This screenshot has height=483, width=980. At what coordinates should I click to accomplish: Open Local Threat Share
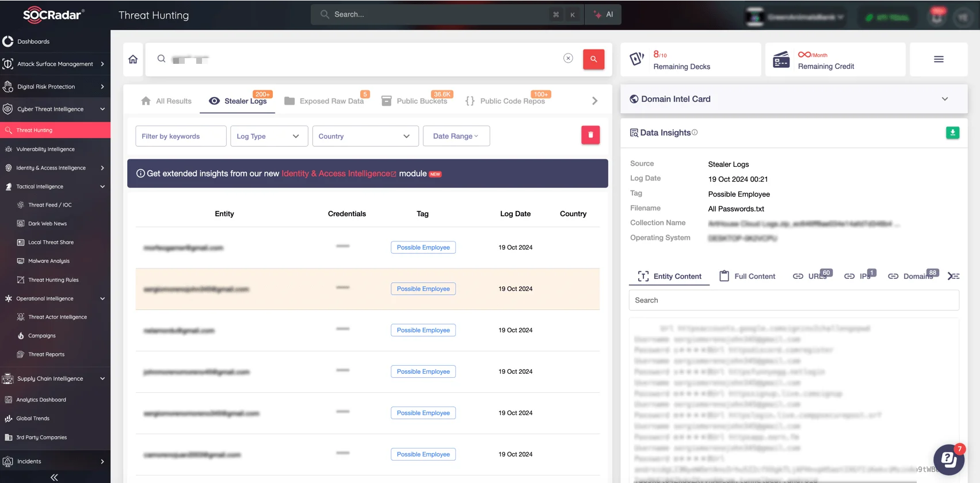51,243
